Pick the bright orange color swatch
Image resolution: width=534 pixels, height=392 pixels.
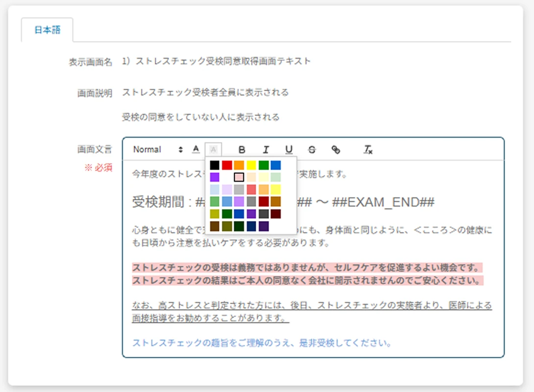point(239,165)
